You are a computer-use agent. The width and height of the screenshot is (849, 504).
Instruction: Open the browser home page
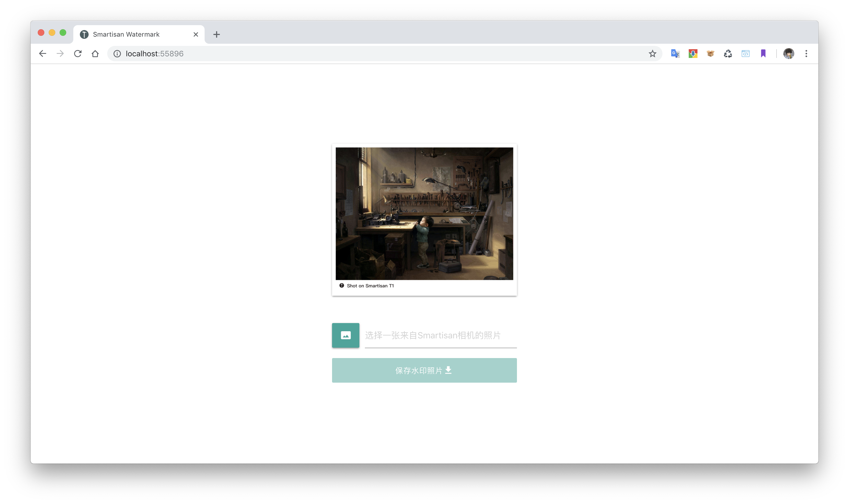[95, 54]
